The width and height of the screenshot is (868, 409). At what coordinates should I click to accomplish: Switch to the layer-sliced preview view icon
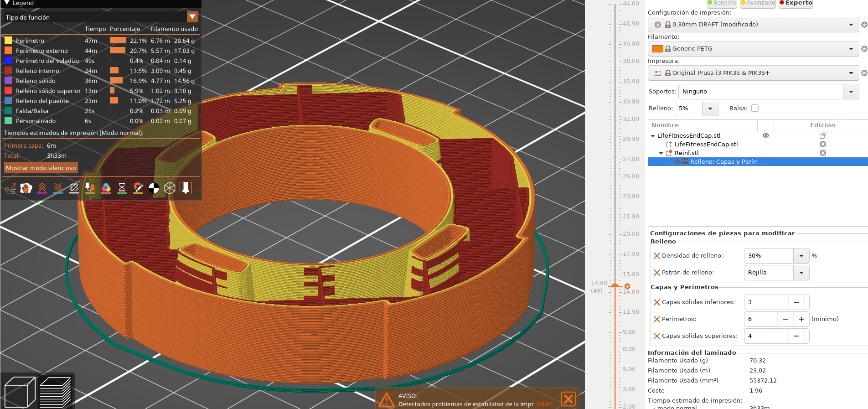55,392
